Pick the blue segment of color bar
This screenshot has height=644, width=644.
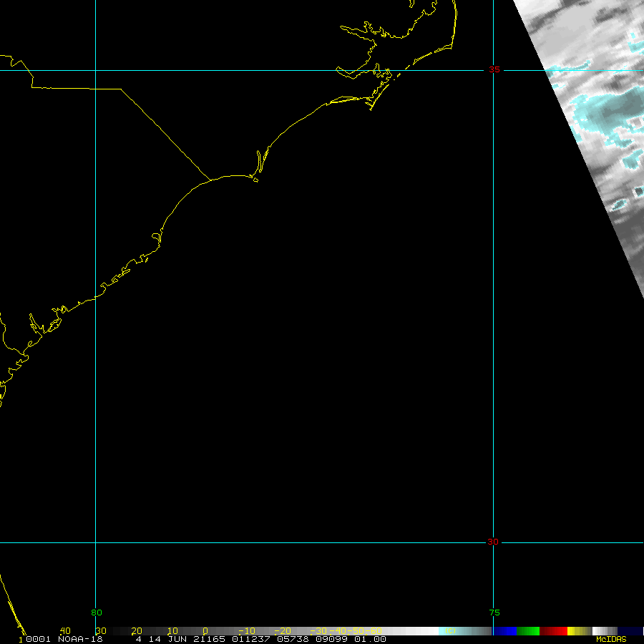(504, 631)
